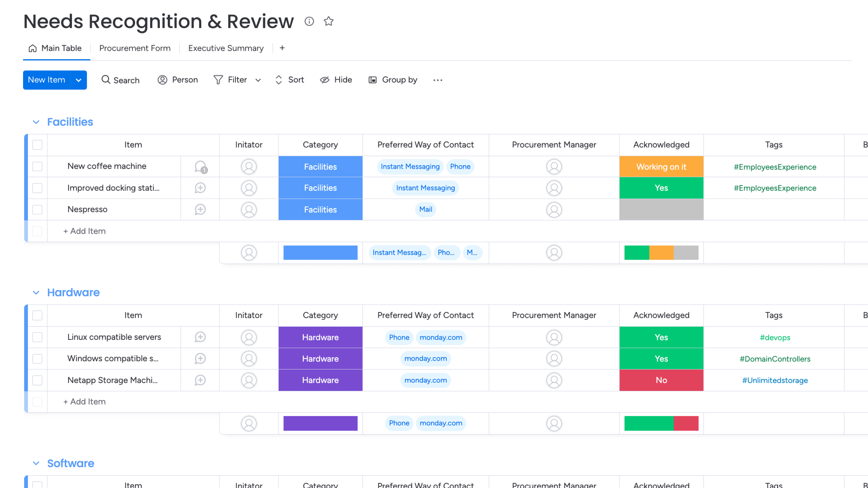This screenshot has height=488, width=868.
Task: Open the Sort options
Action: coord(289,80)
